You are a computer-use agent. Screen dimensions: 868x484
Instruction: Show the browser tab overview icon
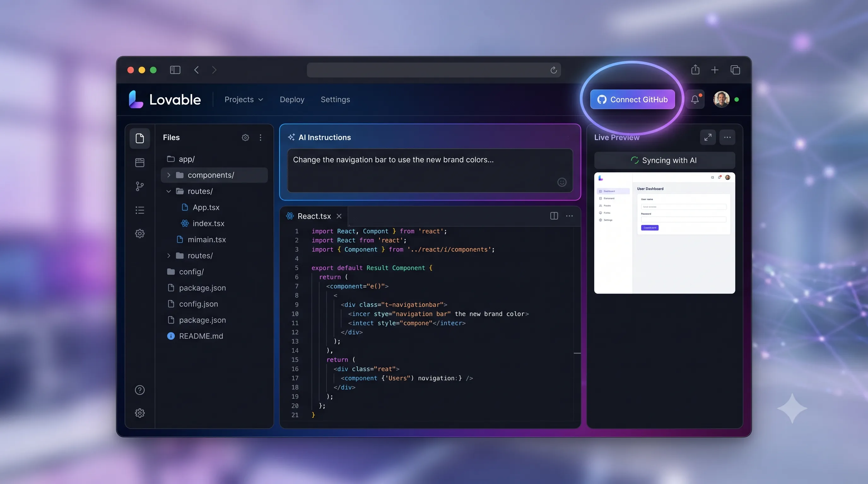click(735, 70)
